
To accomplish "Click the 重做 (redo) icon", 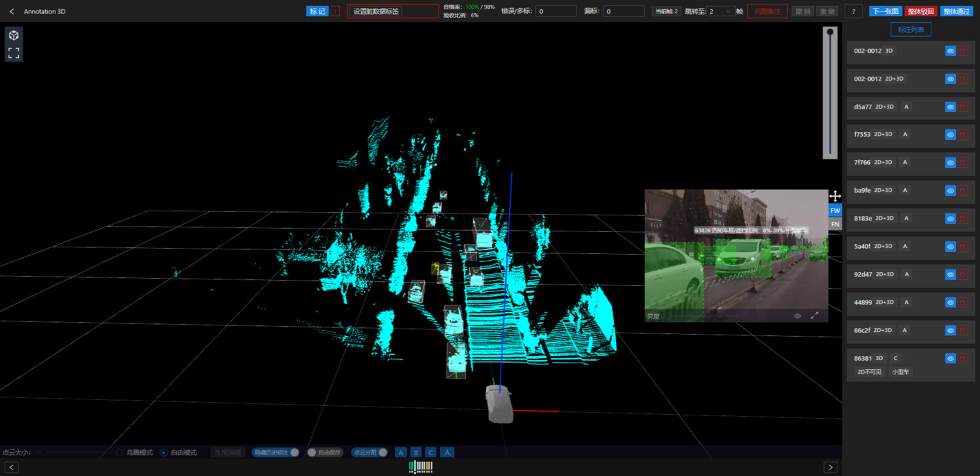I will tap(827, 11).
